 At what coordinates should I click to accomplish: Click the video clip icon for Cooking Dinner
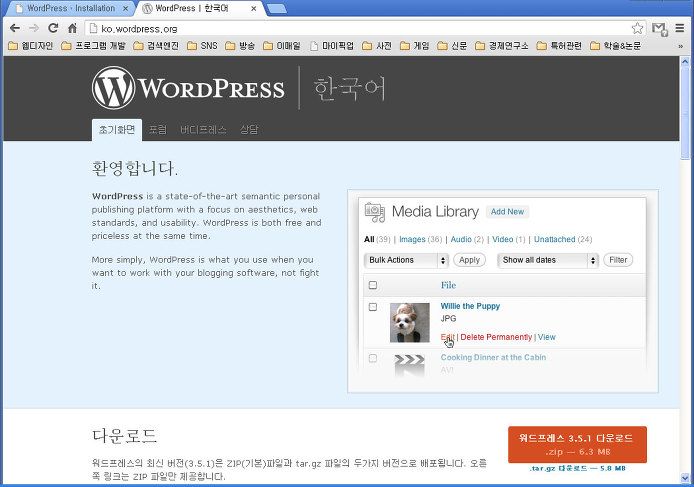tap(409, 365)
